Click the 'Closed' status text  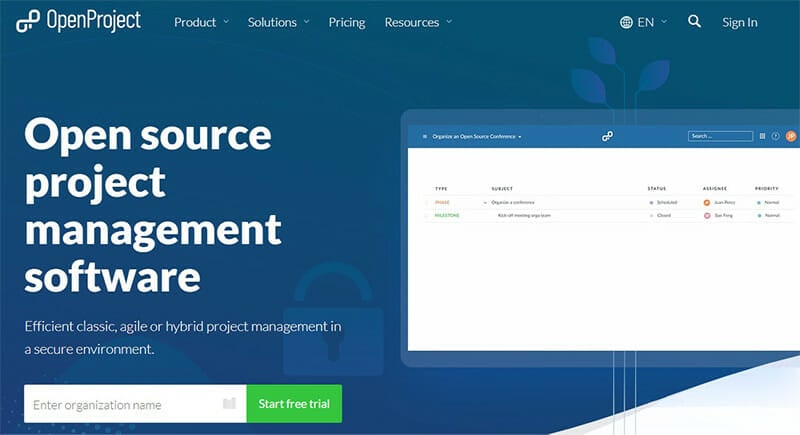[x=664, y=216]
